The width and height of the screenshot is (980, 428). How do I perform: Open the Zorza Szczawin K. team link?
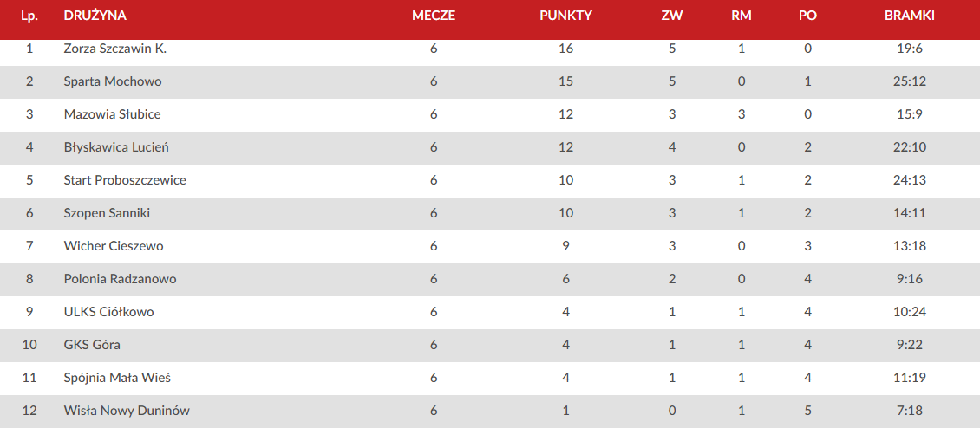[115, 49]
